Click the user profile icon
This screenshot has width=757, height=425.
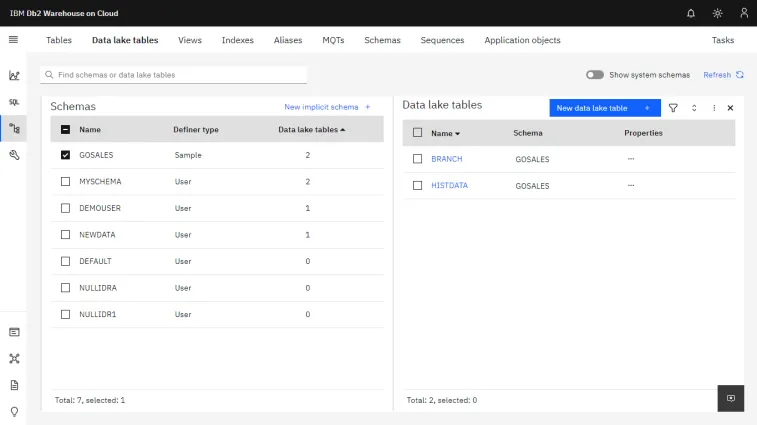point(743,13)
